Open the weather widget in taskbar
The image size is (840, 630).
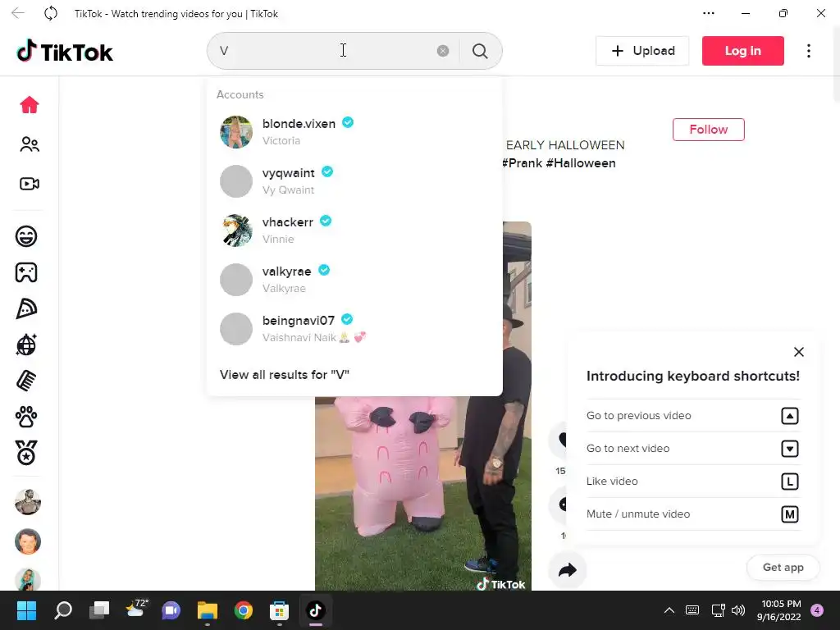pos(136,608)
